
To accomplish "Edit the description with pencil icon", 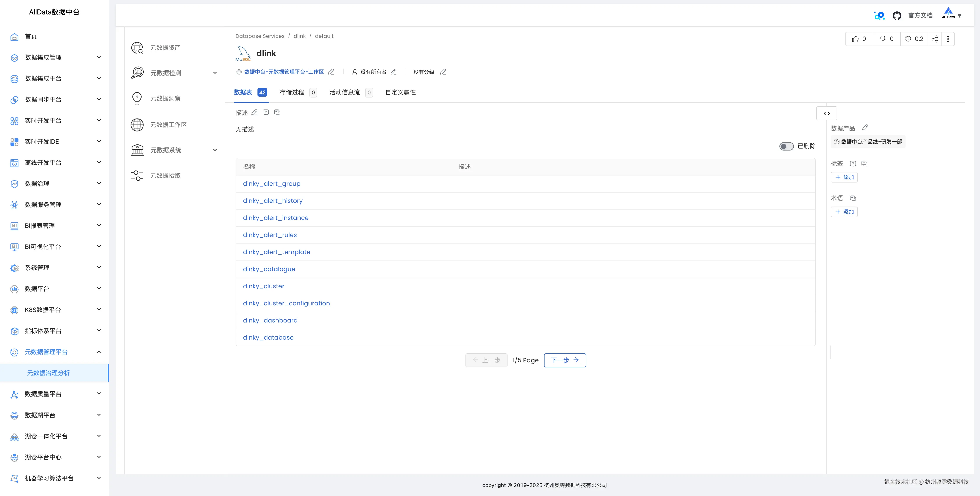I will (x=254, y=112).
